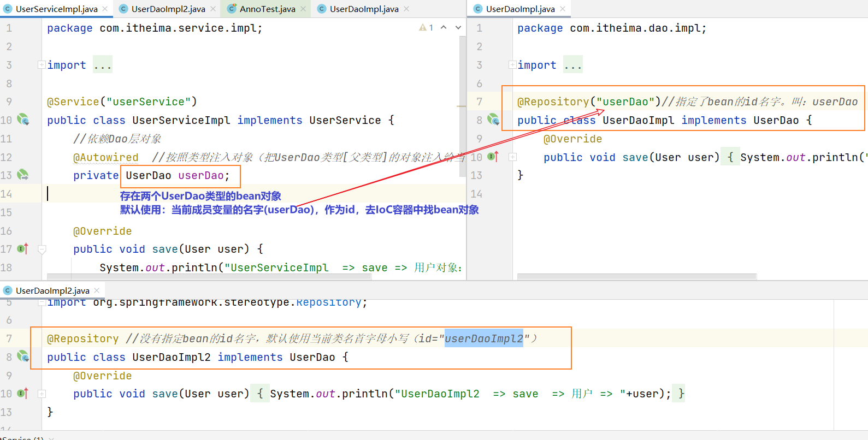Click the implements-method gutter icon on UserDaoImpl2 save

click(x=22, y=393)
